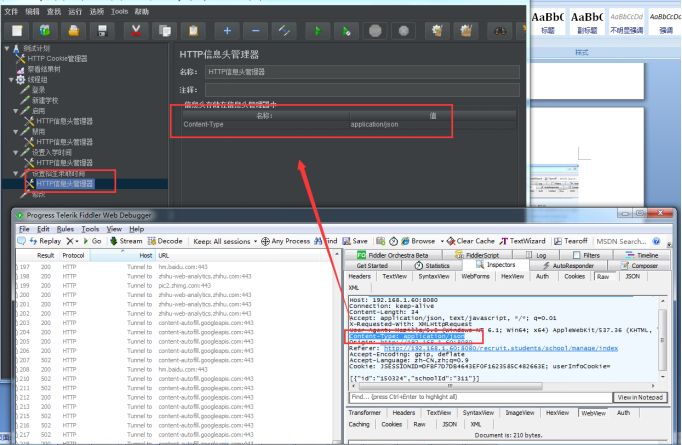
Task: Click Tearoff in Fiddler toolbar
Action: [x=571, y=241]
